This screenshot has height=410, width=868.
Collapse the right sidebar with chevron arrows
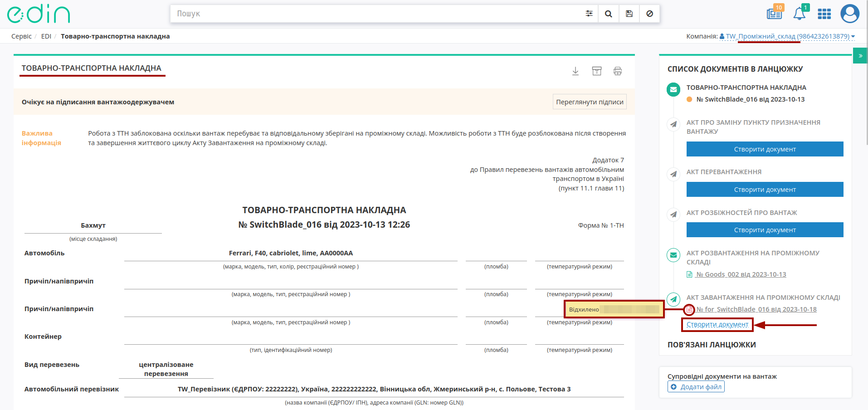coord(860,56)
